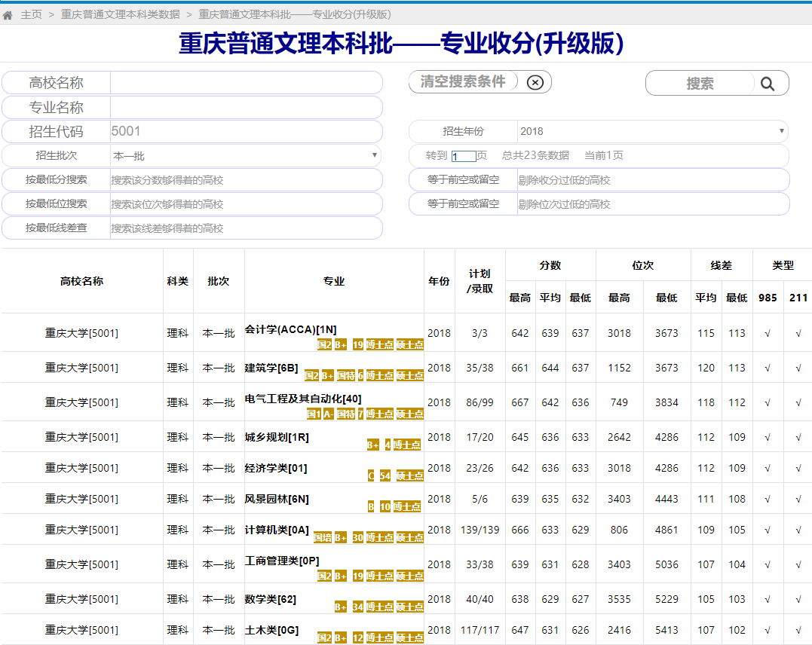Click the 博士点 badge in 风景园林 row
This screenshot has width=812, height=645.
point(406,507)
